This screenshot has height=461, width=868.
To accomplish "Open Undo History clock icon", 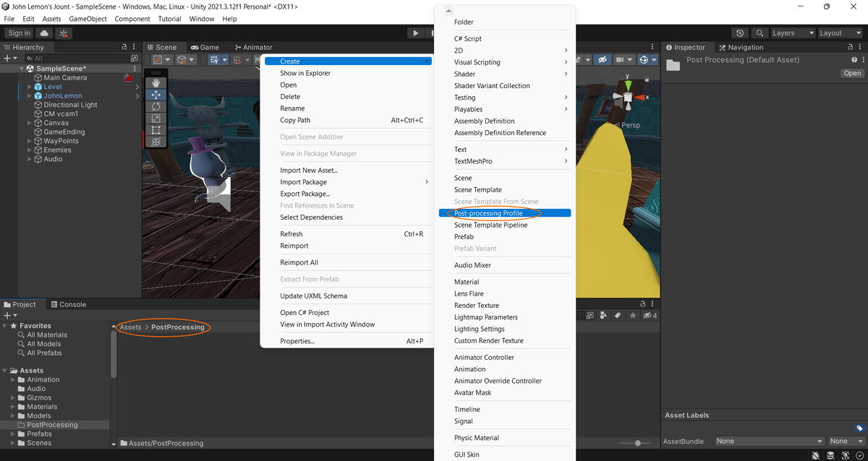I will coord(740,33).
